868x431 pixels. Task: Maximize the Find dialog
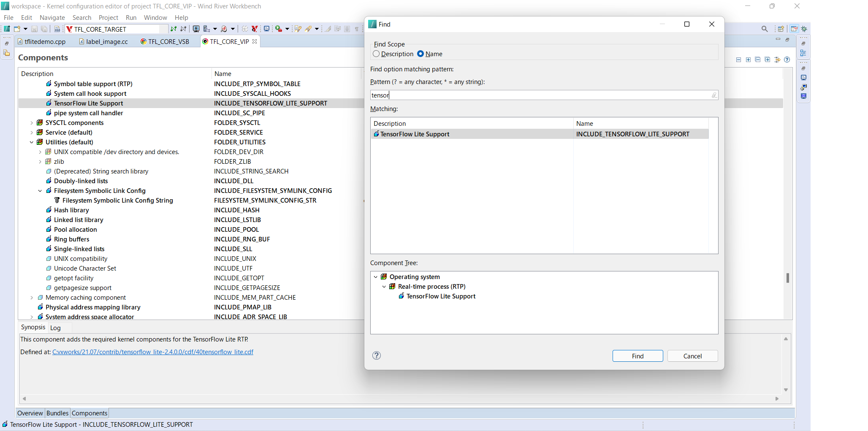tap(687, 24)
